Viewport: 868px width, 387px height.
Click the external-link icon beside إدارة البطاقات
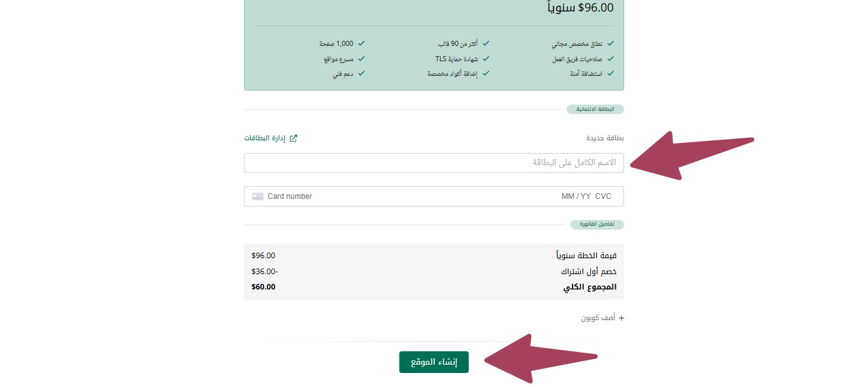(294, 138)
